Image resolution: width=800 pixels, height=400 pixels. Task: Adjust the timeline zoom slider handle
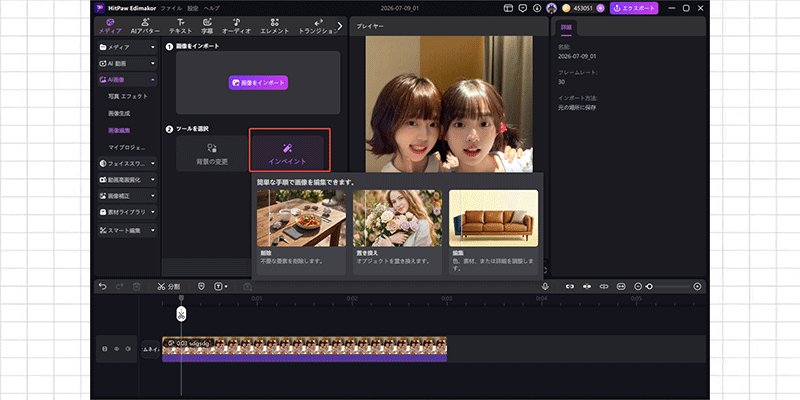[x=649, y=287]
